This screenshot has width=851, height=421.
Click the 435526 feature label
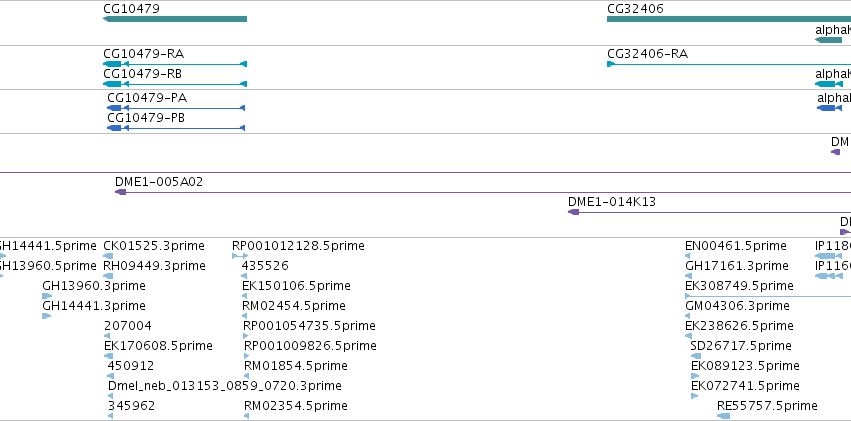click(x=265, y=266)
